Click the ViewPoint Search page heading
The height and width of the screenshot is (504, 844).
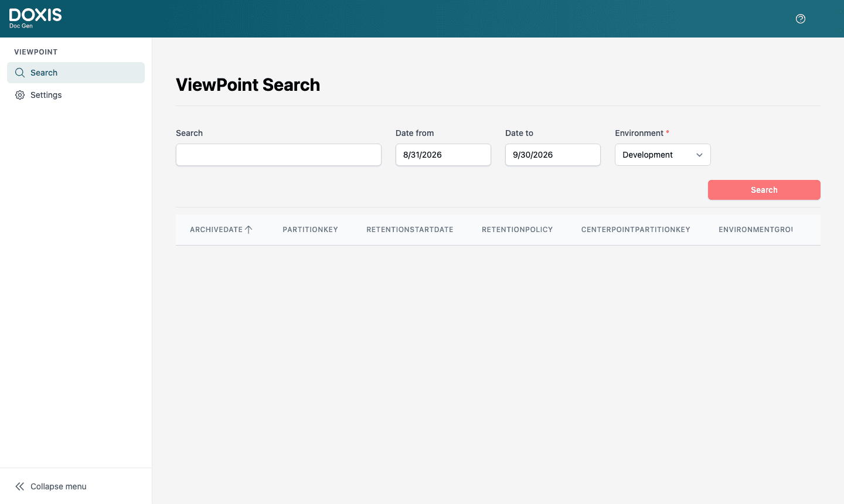tap(248, 85)
